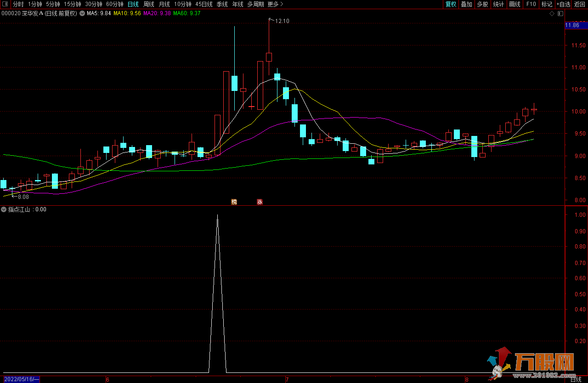Click the 叠加 overlay button
Screen dimensions: 588x383
pos(467,4)
